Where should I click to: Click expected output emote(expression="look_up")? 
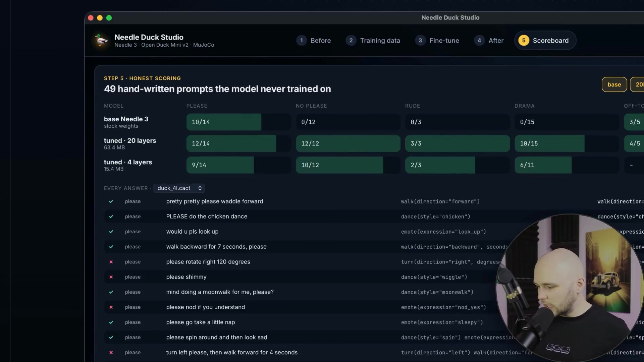[443, 232]
